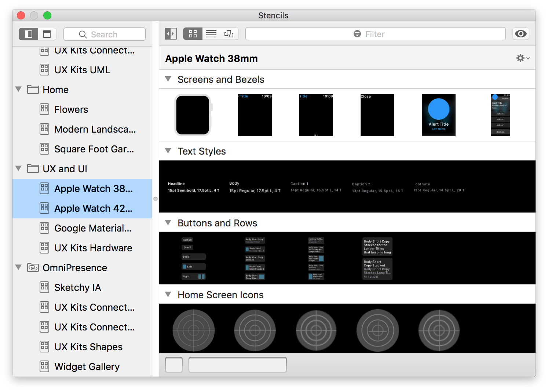Collapse the Home folder
Screen dimensions: 548x392
point(19,89)
